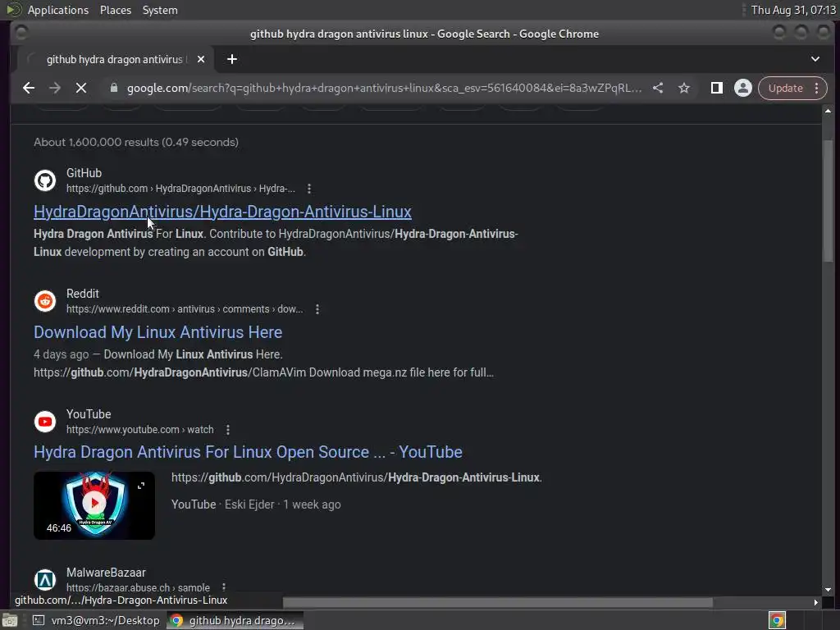Image resolution: width=840 pixels, height=630 pixels.
Task: Open the Places menu
Action: point(116,10)
